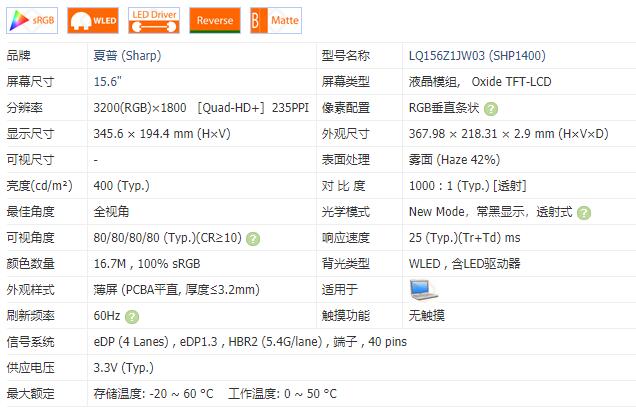Select 16.7M, 100% sRGB color value
636x409 pixels.
click(x=147, y=263)
